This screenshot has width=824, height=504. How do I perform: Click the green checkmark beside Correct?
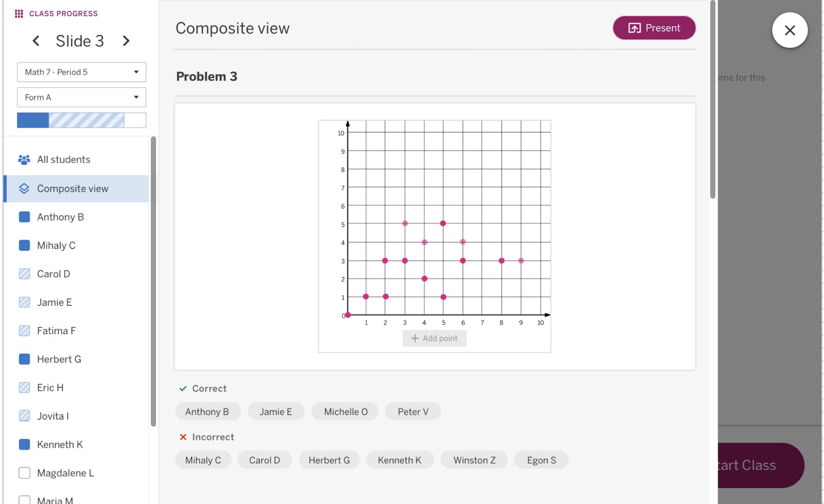pos(183,388)
